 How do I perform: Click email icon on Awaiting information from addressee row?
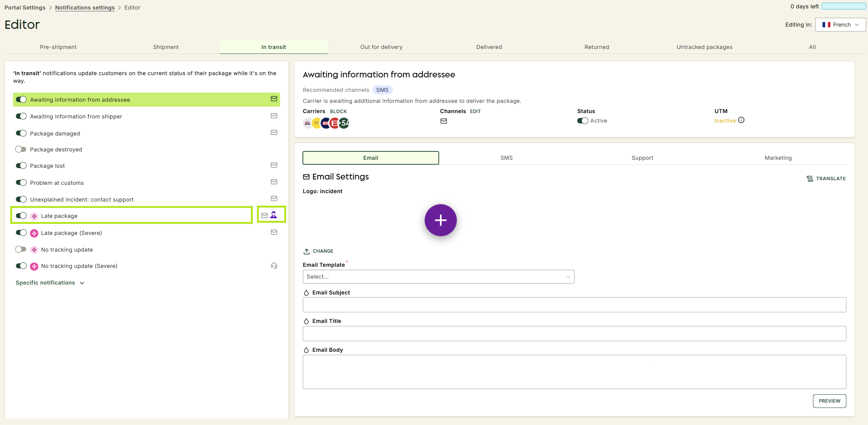[x=274, y=99]
